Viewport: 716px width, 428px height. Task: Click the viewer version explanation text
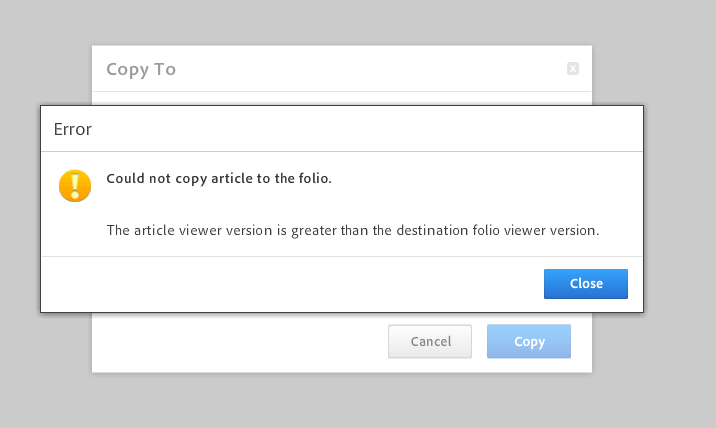(x=353, y=230)
